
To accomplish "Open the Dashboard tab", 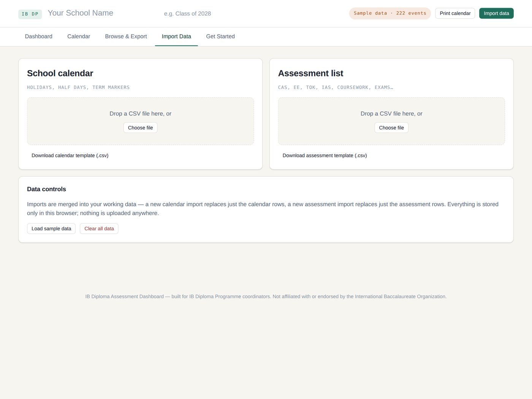I will (39, 36).
